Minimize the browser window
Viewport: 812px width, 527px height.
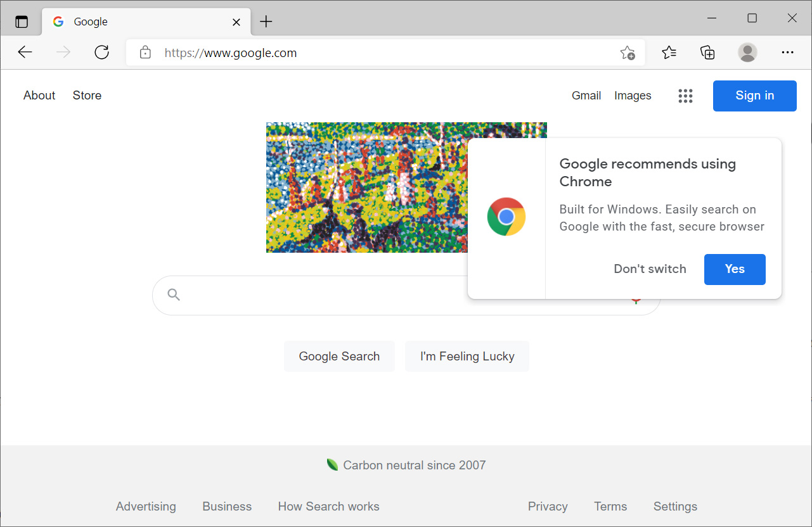pyautogui.click(x=712, y=18)
